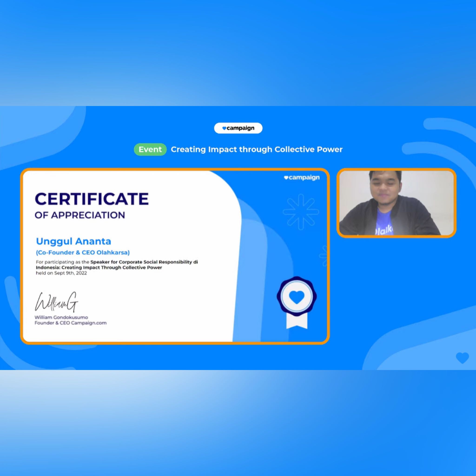Click the green Event badge
Screen dimensions: 476x476
pyautogui.click(x=150, y=149)
